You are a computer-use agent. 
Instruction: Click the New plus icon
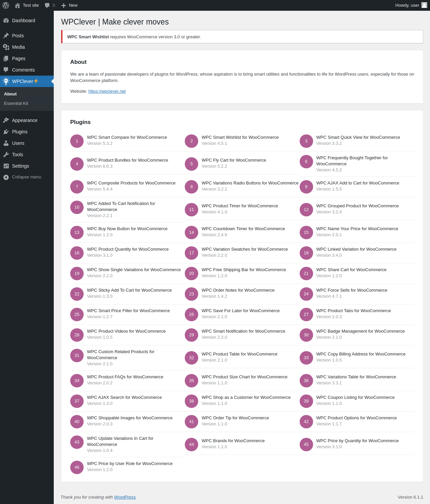pyautogui.click(x=63, y=5)
